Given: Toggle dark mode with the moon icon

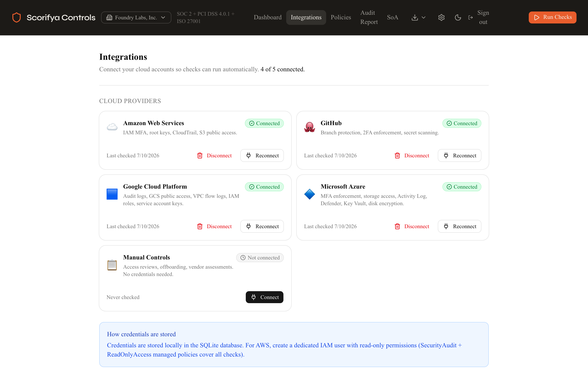Looking at the screenshot, I should point(458,17).
